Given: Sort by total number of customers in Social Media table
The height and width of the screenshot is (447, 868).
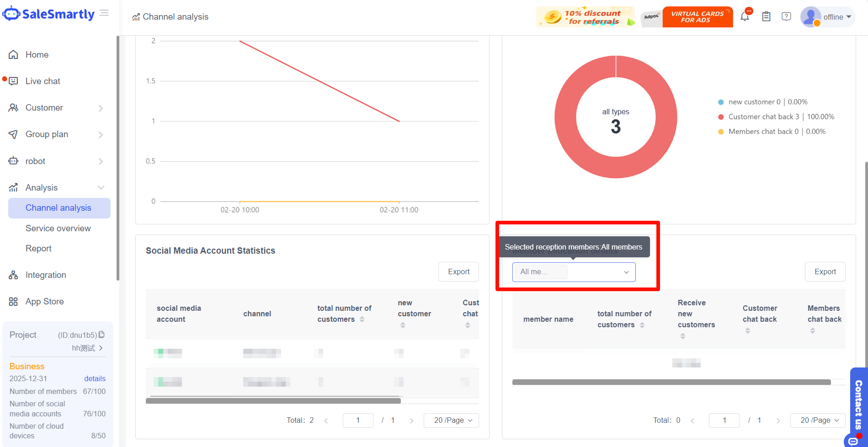Looking at the screenshot, I should coord(362,319).
